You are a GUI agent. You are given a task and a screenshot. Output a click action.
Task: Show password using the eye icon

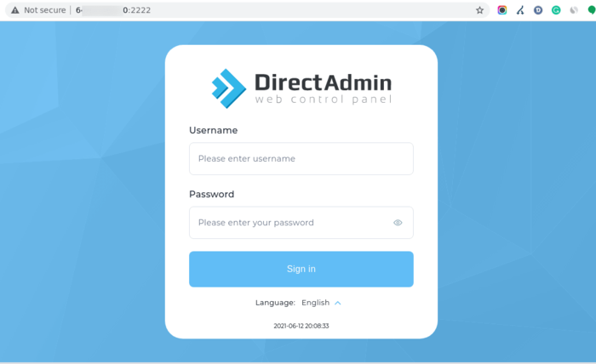(x=398, y=223)
